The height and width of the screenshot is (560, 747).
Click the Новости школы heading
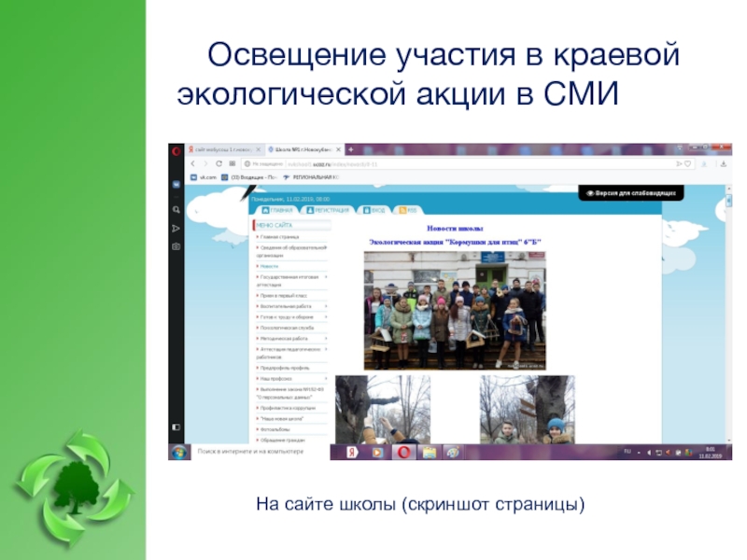(455, 229)
